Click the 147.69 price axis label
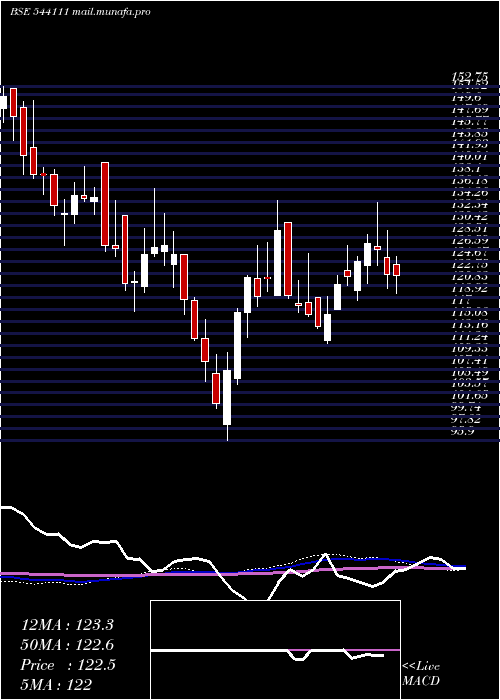Image resolution: width=500 pixels, height=700 pixels. click(x=470, y=109)
